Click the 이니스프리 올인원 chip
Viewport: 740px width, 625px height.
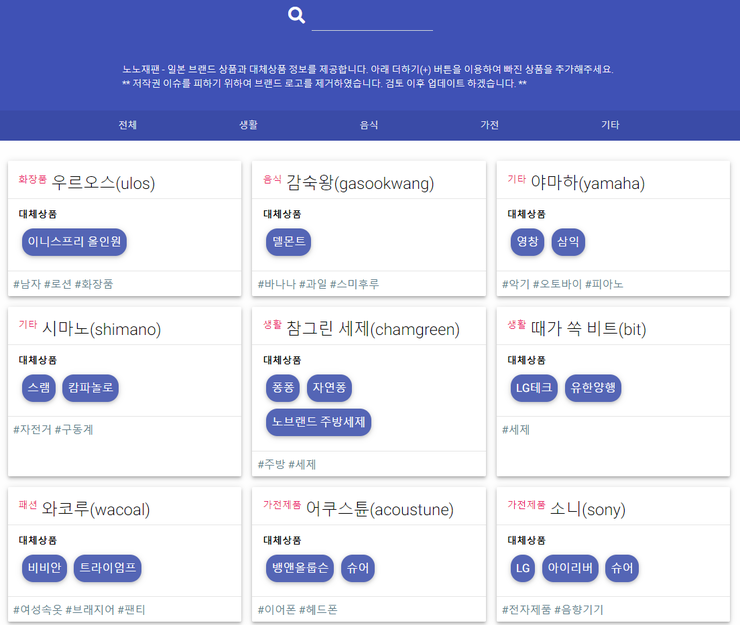[x=74, y=242]
